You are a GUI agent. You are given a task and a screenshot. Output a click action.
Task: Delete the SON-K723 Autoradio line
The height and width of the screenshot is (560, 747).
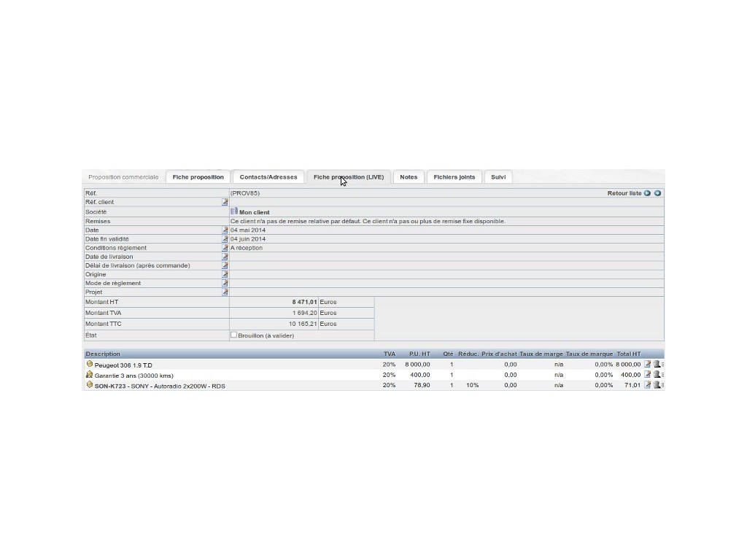[x=657, y=385]
